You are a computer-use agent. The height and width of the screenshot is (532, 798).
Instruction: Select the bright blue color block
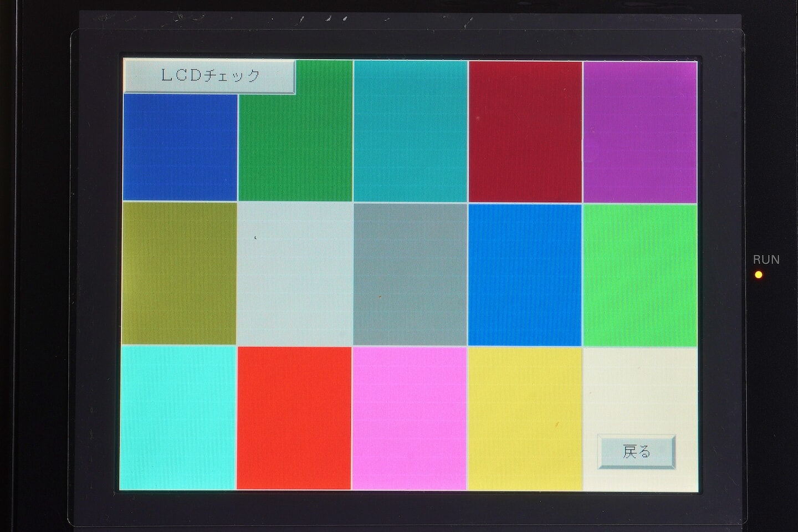pyautogui.click(x=525, y=274)
